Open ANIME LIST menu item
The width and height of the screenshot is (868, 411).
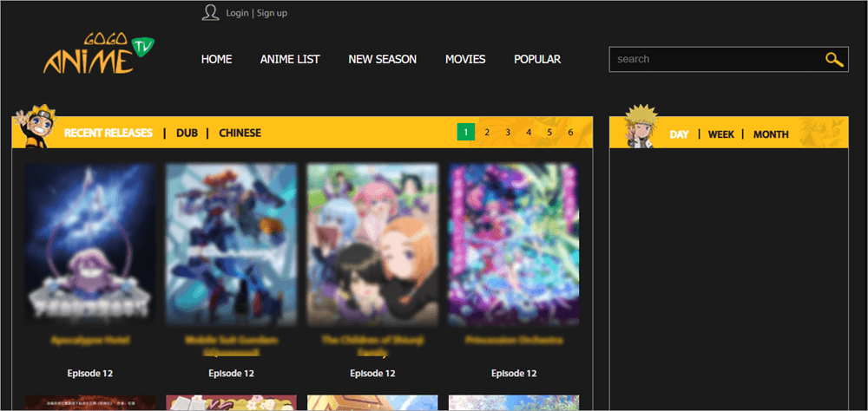coord(290,59)
